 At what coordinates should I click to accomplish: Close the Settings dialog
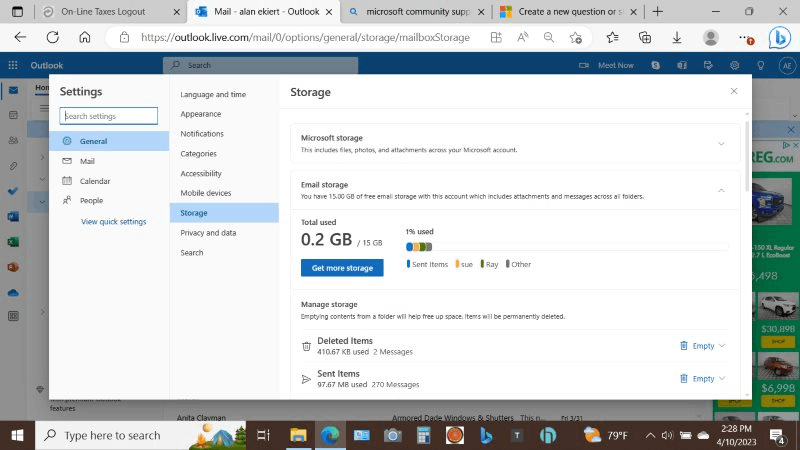point(734,91)
